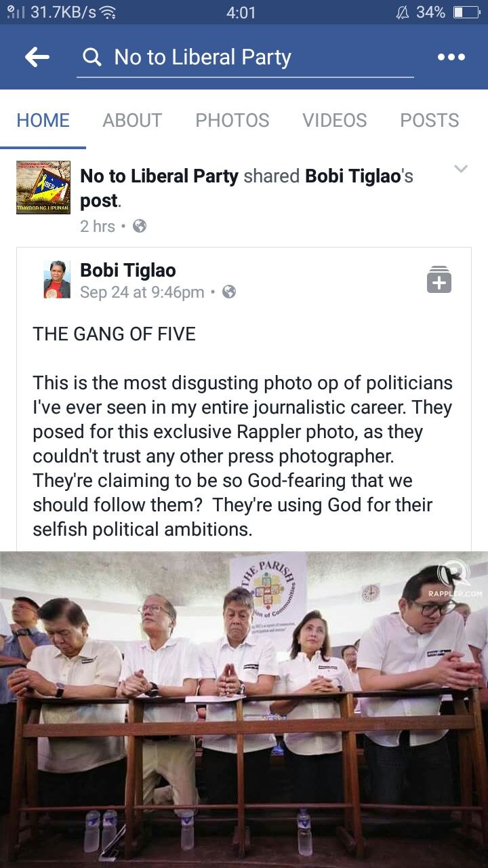Open the VIDEOS tab

[335, 120]
